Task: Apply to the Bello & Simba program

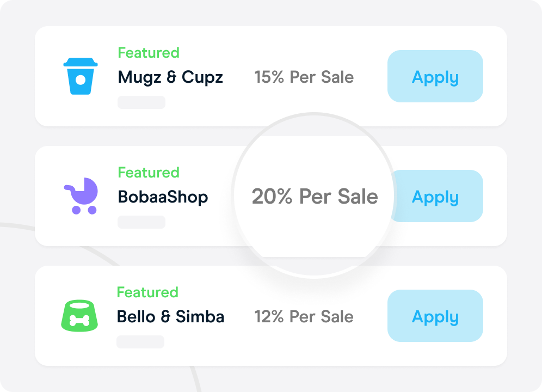Action: coord(435,316)
